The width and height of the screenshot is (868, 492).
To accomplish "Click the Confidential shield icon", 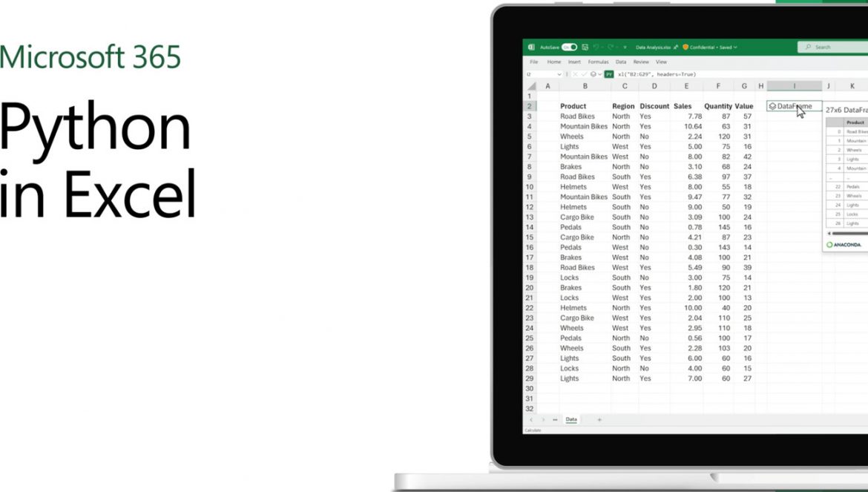I will [685, 47].
